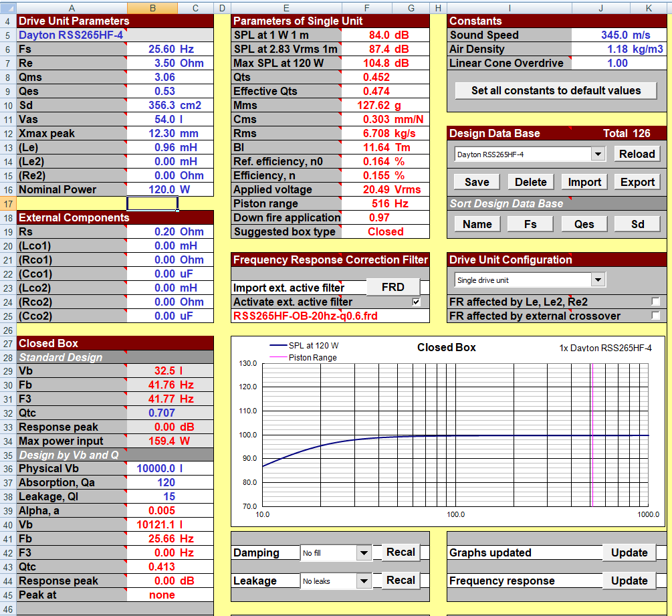The width and height of the screenshot is (672, 616).
Task: Select Rs value 0.20 cell
Action: click(152, 231)
